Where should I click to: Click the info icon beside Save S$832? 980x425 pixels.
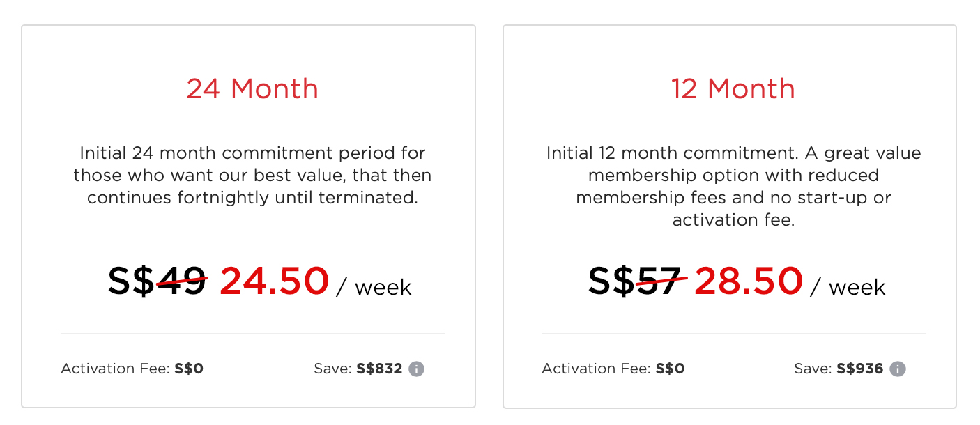tap(416, 369)
